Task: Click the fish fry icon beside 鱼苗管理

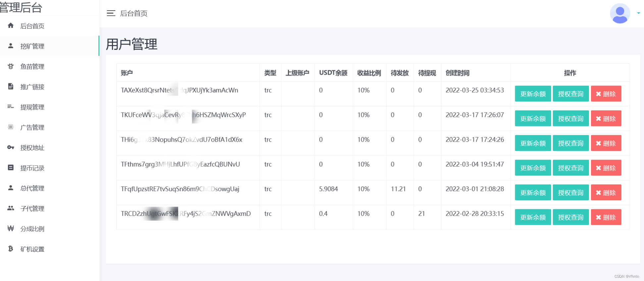Action: coord(11,66)
